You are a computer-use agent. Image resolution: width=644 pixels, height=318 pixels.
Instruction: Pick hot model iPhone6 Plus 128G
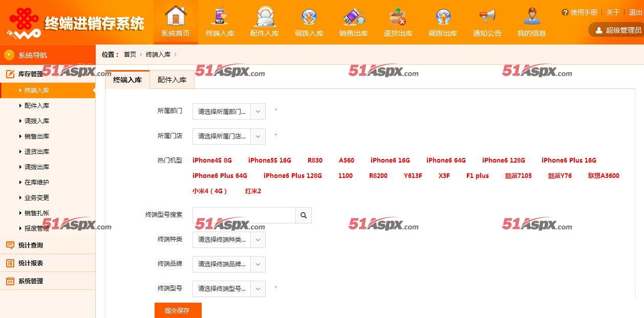[293, 175]
